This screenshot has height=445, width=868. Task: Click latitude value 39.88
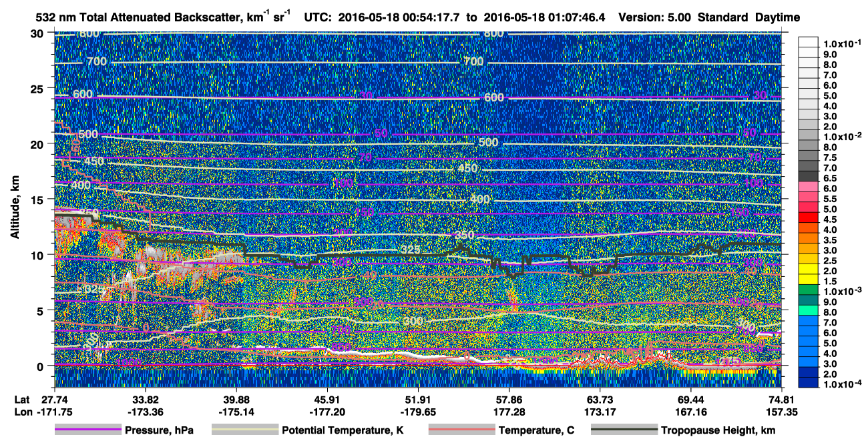coord(236,400)
